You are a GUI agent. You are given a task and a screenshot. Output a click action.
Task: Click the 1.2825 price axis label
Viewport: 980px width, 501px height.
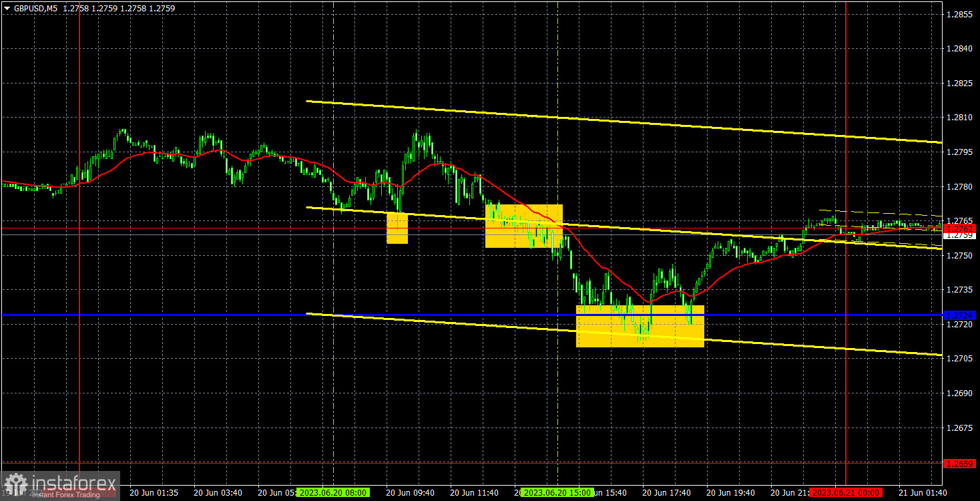tap(960, 83)
